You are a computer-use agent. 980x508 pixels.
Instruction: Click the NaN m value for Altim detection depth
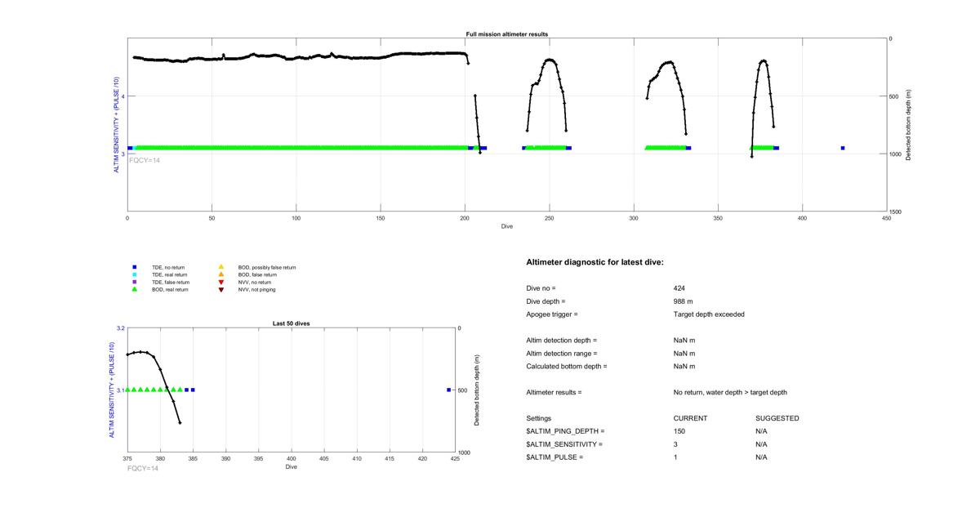[684, 341]
